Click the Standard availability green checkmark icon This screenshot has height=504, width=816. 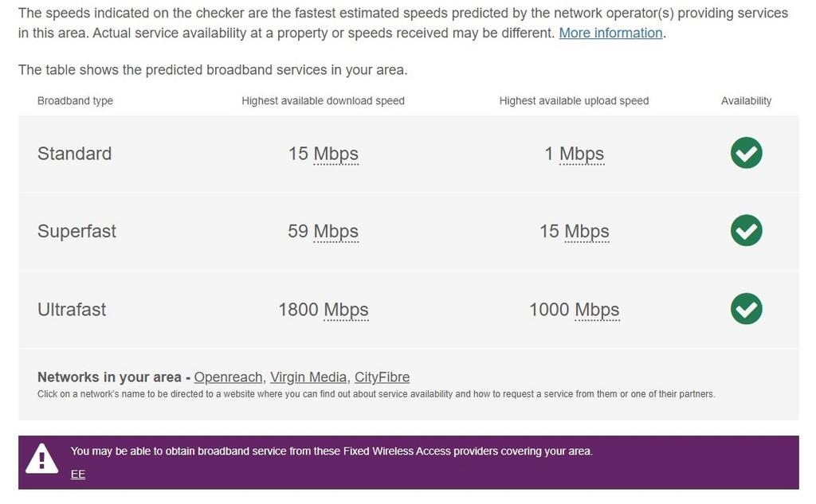pos(746,153)
